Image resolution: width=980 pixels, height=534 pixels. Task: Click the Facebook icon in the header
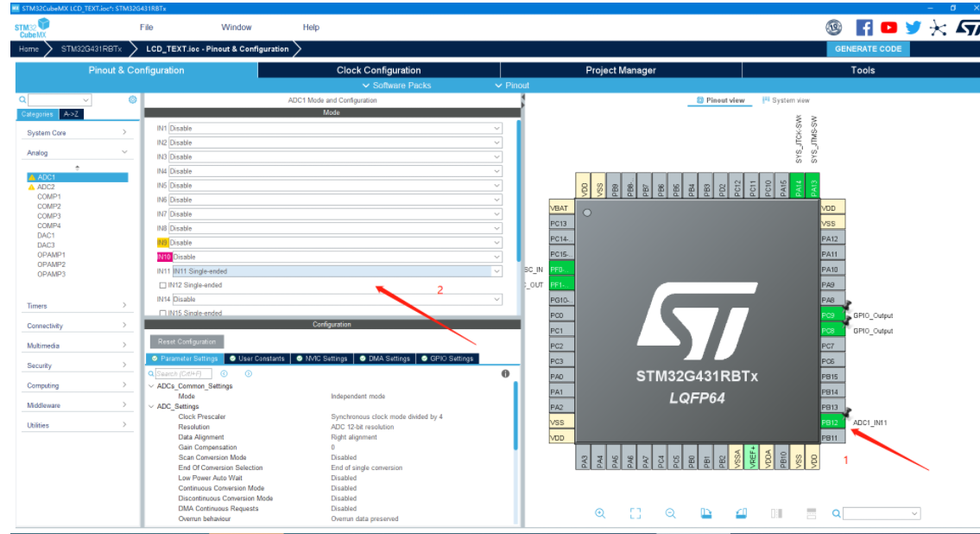click(x=863, y=28)
